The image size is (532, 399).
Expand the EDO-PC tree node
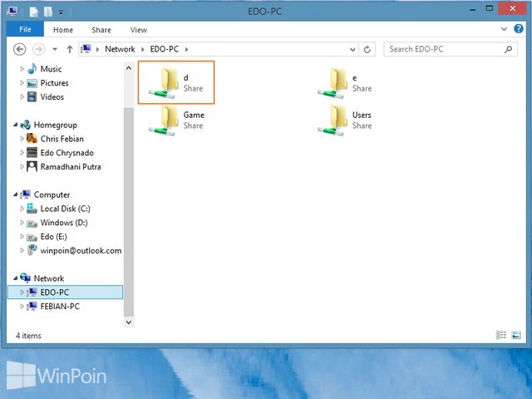pyautogui.click(x=22, y=292)
